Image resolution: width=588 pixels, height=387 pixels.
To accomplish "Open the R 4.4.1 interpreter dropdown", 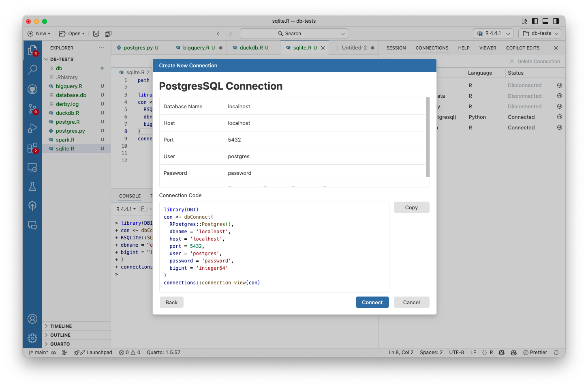I will 493,33.
